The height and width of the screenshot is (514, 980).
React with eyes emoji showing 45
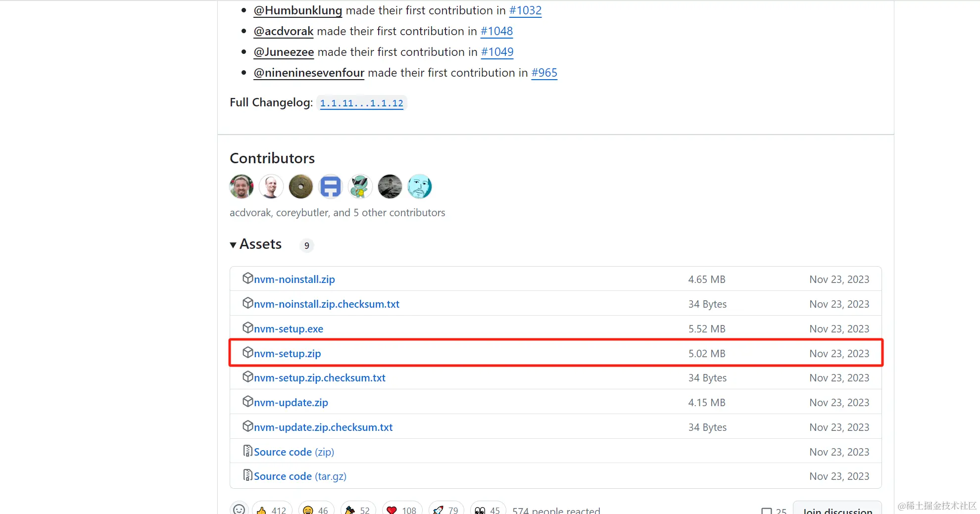tap(488, 509)
